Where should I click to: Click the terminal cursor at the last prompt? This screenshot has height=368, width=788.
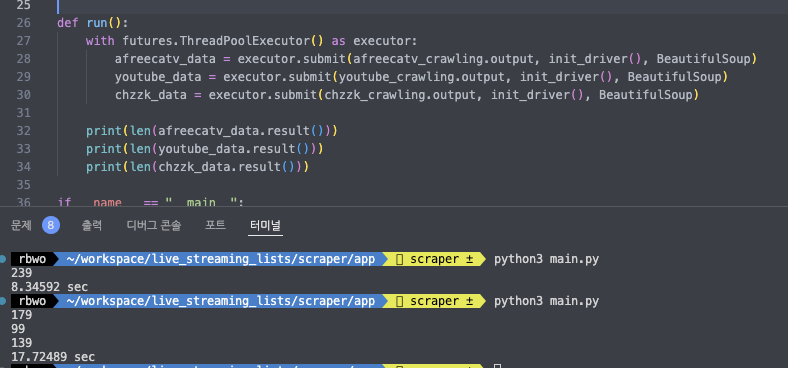click(497, 365)
